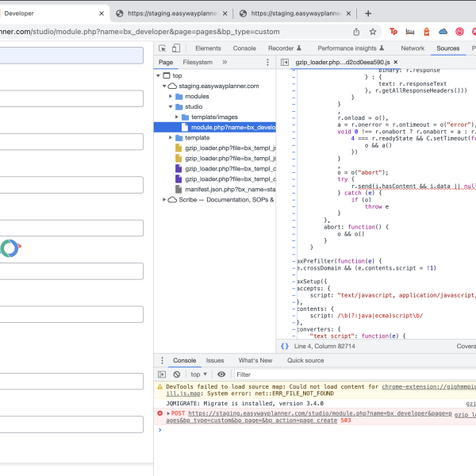Show more navigator tabs with the chevron
Image resolution: width=476 pixels, height=476 pixels.
(225, 62)
